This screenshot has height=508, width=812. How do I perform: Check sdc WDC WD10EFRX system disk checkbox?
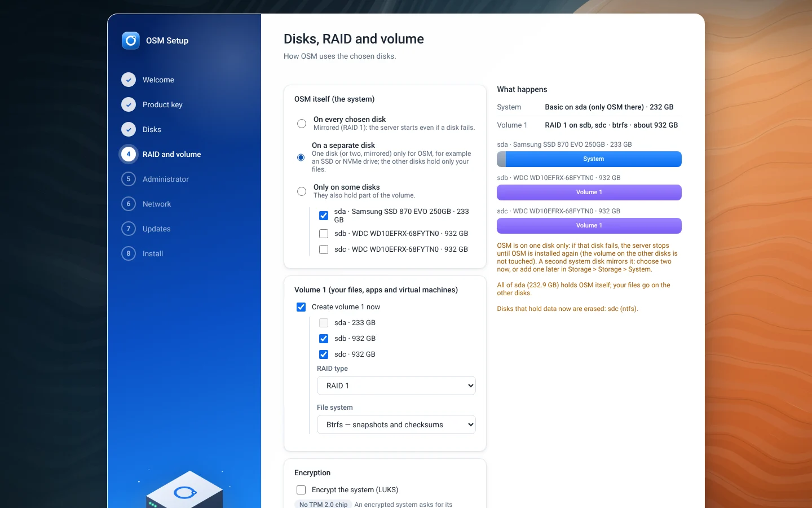324,249
